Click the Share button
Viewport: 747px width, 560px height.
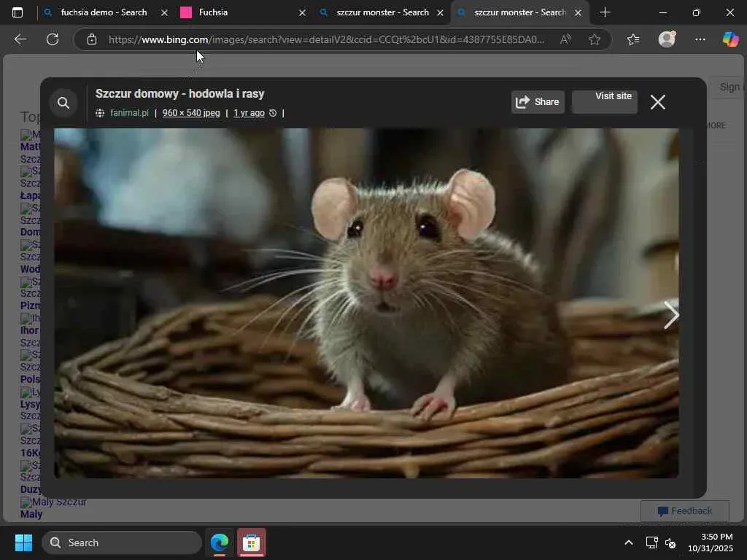pyautogui.click(x=538, y=102)
